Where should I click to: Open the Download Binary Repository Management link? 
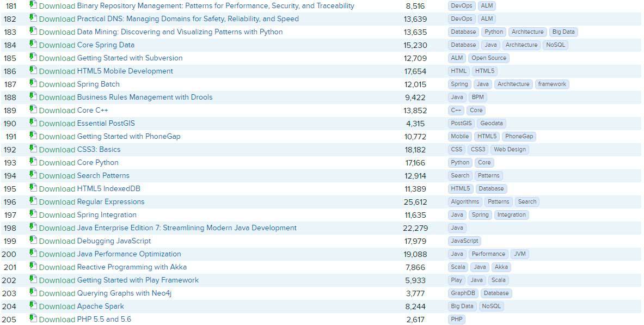pos(197,6)
